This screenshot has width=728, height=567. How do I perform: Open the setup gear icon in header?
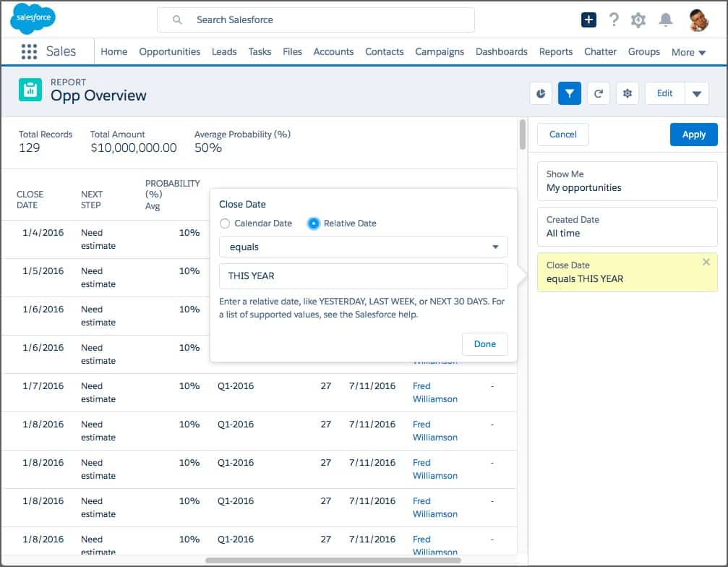click(x=638, y=20)
